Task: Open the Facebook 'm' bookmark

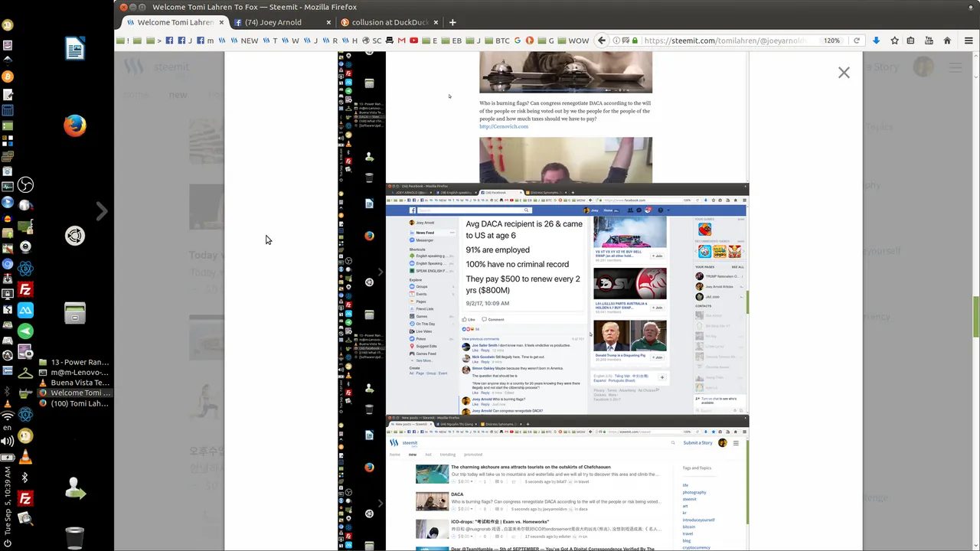Action: (x=204, y=41)
